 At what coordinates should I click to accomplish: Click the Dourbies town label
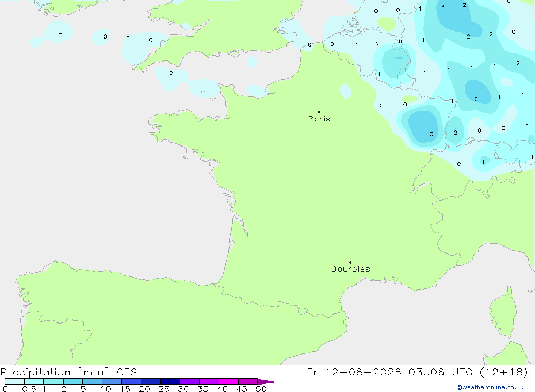coord(350,269)
